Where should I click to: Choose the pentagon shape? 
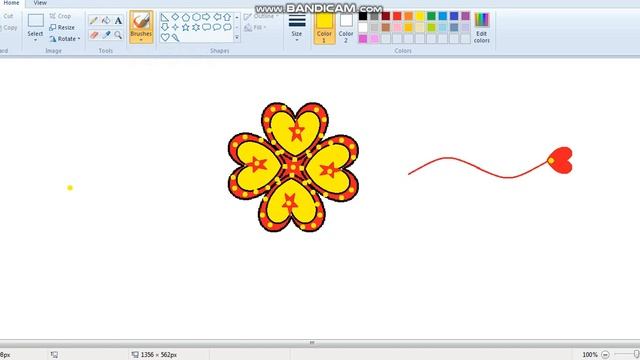coord(186,17)
